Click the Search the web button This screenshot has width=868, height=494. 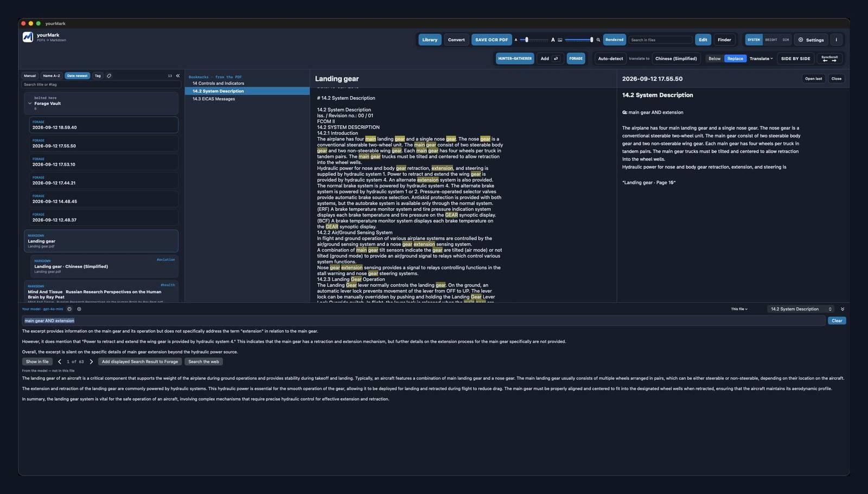coord(203,362)
